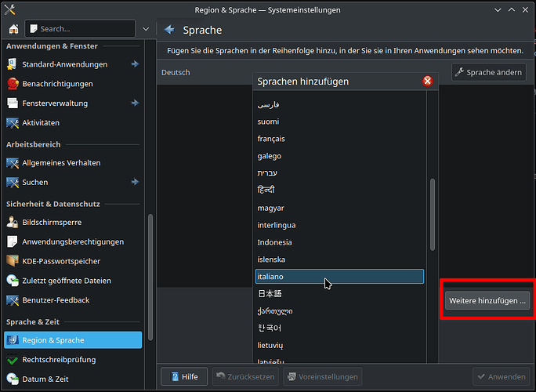Click Sprache ändern button
This screenshot has height=392, width=536.
tap(489, 72)
